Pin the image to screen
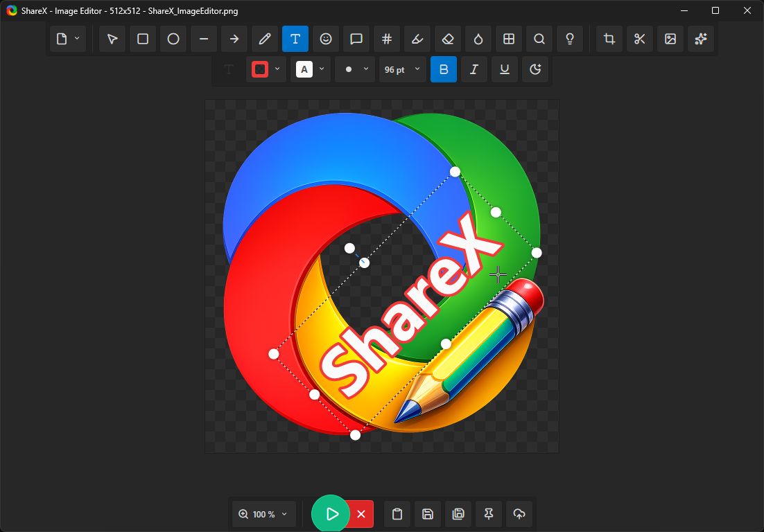764x532 pixels. coord(489,514)
